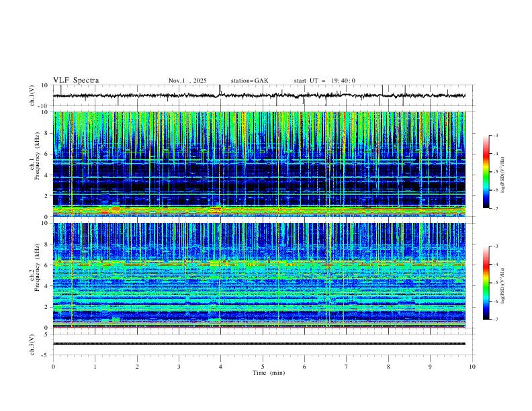Click the lower color bar's log(PSD) label

[503, 285]
